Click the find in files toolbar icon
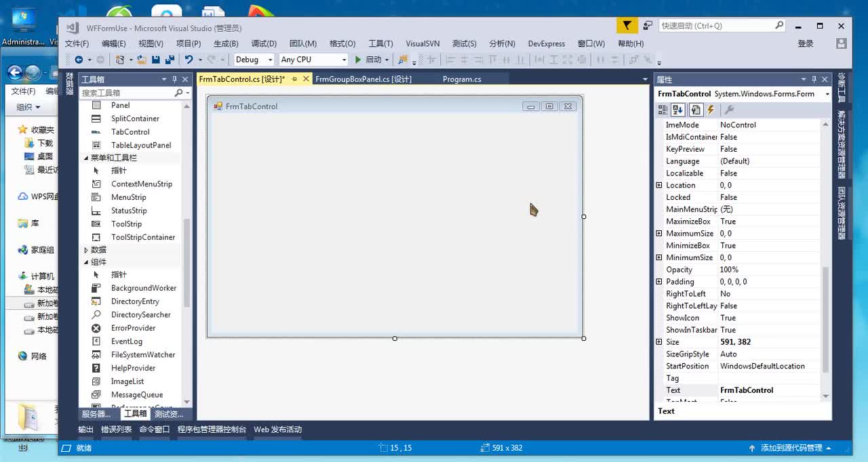This screenshot has width=868, height=462. [402, 60]
